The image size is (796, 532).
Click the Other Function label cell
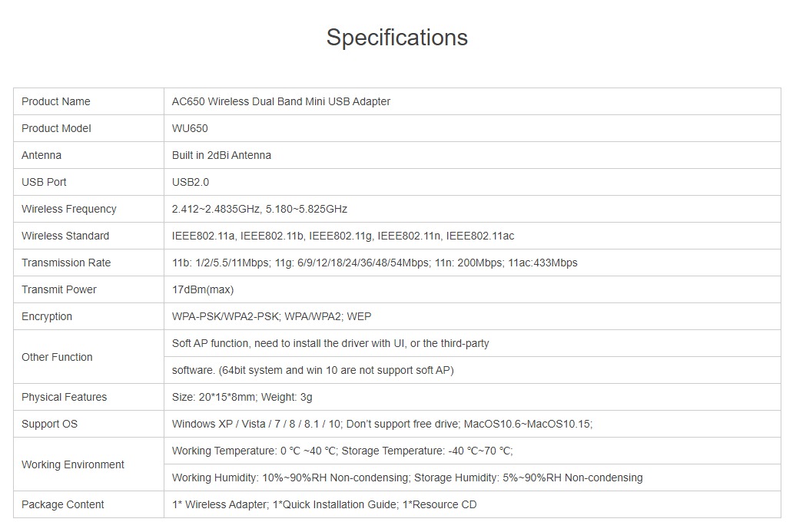click(x=57, y=357)
